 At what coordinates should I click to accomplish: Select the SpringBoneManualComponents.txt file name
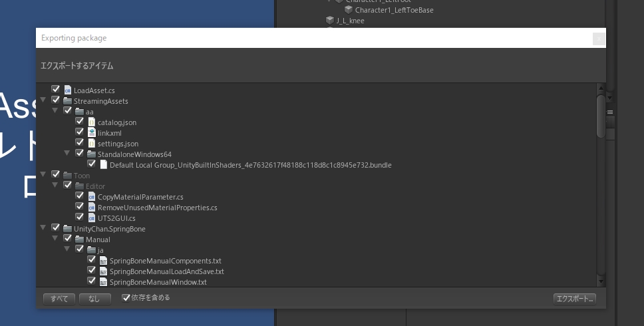point(165,261)
